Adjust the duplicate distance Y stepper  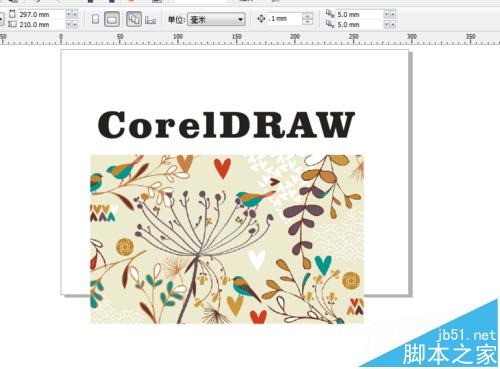tap(390, 24)
